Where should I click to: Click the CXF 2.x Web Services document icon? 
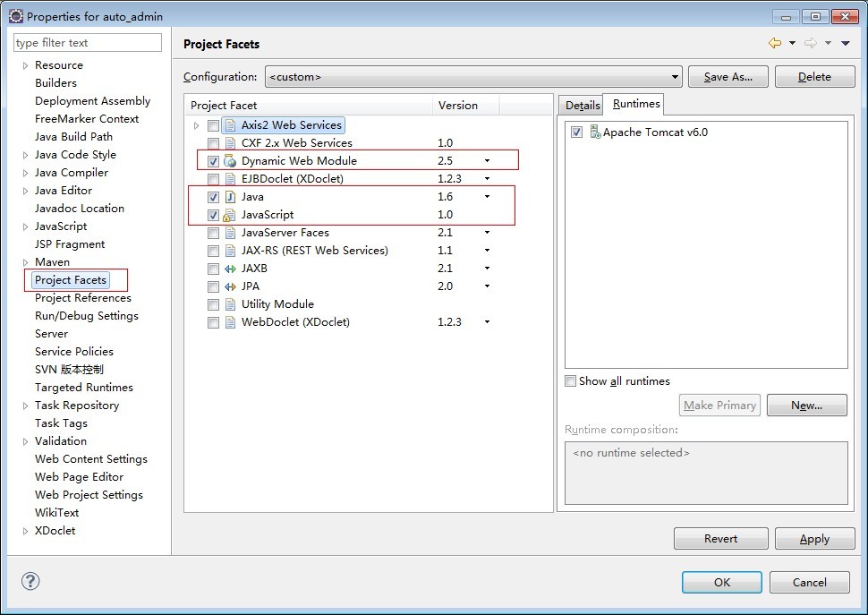(x=230, y=143)
